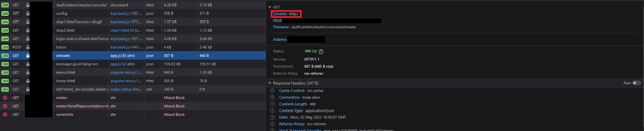Collapse the Response Headers section
Image resolution: width=644 pixels, height=131 pixels.
pos(270,83)
